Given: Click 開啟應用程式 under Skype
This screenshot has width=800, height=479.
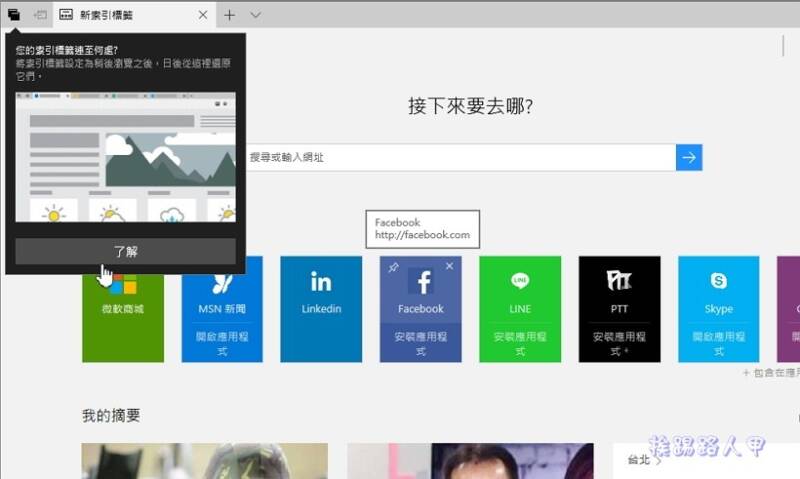Looking at the screenshot, I should click(x=718, y=343).
